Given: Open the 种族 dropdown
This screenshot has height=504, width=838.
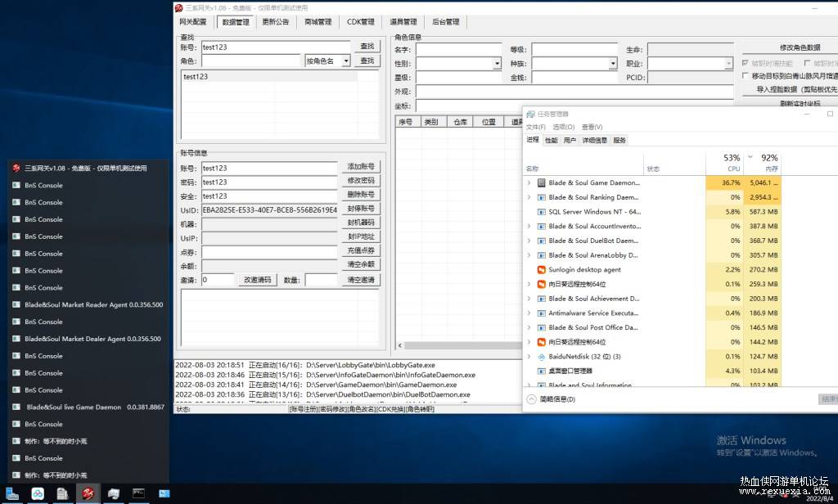Looking at the screenshot, I should click(x=613, y=64).
